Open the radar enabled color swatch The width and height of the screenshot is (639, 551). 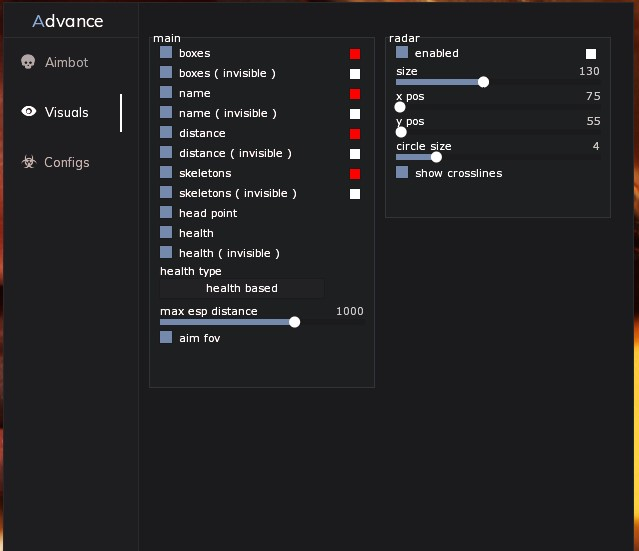click(591, 54)
